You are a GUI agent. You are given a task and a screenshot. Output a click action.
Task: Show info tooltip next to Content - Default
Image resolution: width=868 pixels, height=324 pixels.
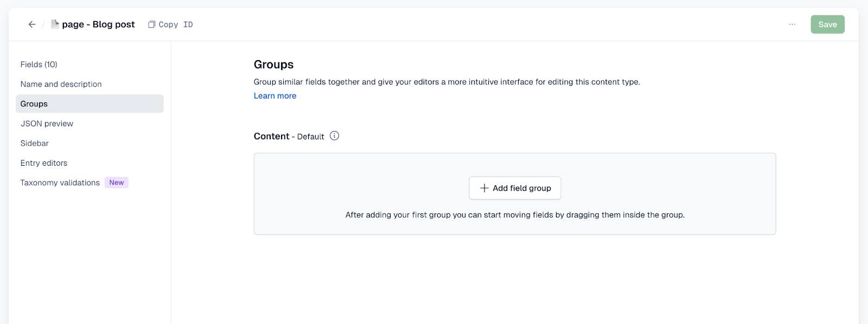[x=335, y=136]
